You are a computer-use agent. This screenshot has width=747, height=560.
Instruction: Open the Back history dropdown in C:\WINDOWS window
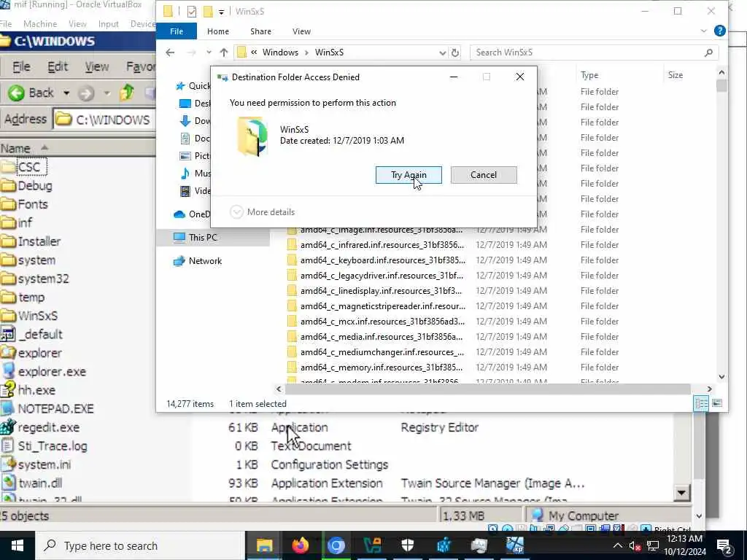66,93
